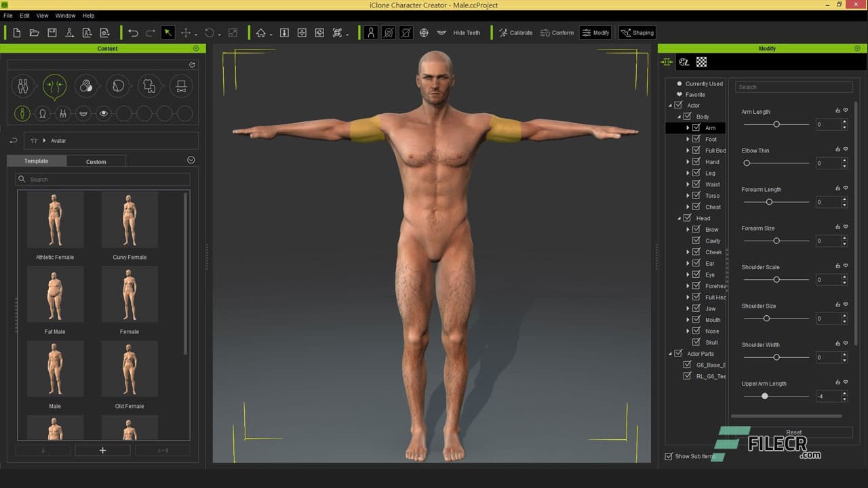The height and width of the screenshot is (488, 868).
Task: Click the Shaping button in the toolbar
Action: [x=636, y=32]
